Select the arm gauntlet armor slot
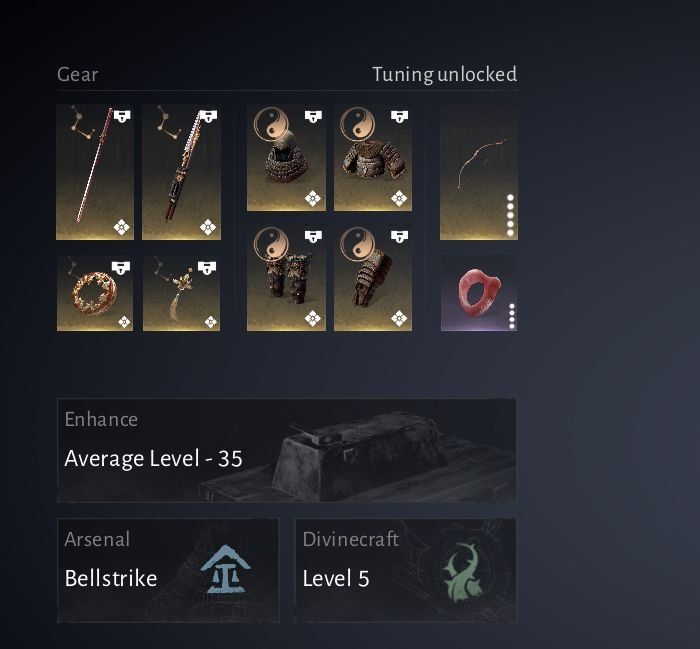 (x=373, y=278)
